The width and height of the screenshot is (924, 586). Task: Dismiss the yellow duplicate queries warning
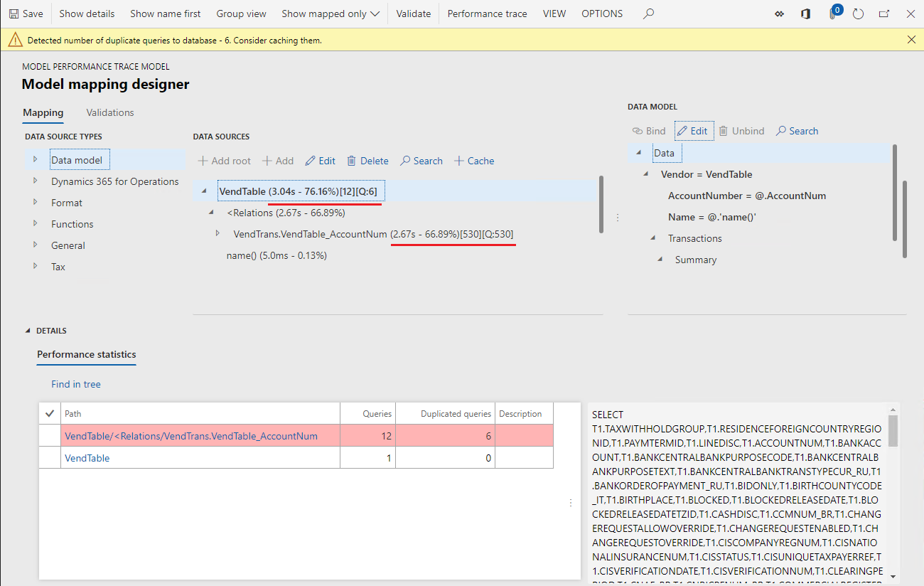pyautogui.click(x=911, y=40)
